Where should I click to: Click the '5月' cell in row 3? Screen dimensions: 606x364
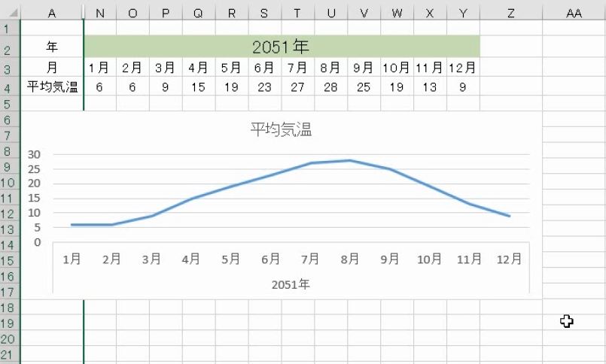point(232,68)
